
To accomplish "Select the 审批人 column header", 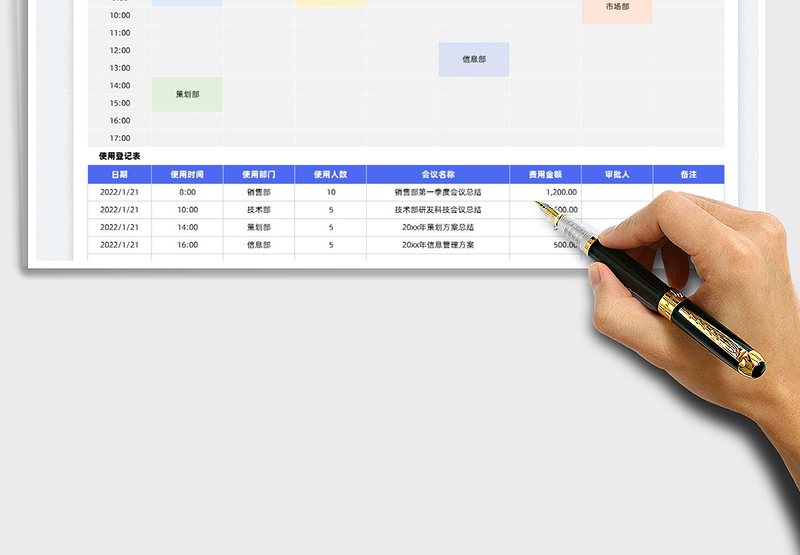I will click(x=617, y=174).
